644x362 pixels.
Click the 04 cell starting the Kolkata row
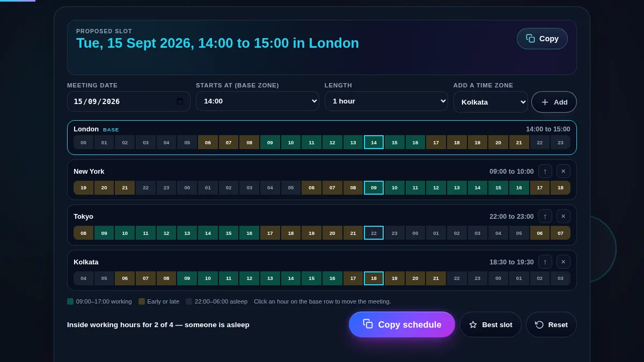pos(83,278)
